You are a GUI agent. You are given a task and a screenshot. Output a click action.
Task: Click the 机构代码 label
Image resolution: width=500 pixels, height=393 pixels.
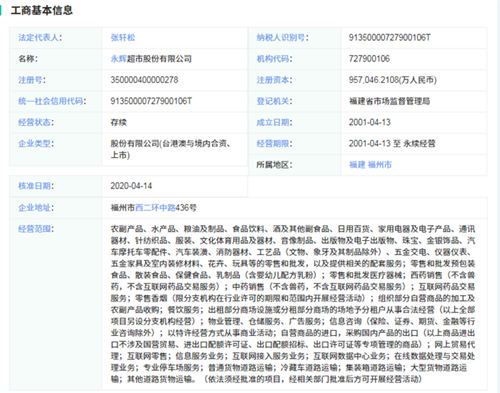(x=274, y=59)
